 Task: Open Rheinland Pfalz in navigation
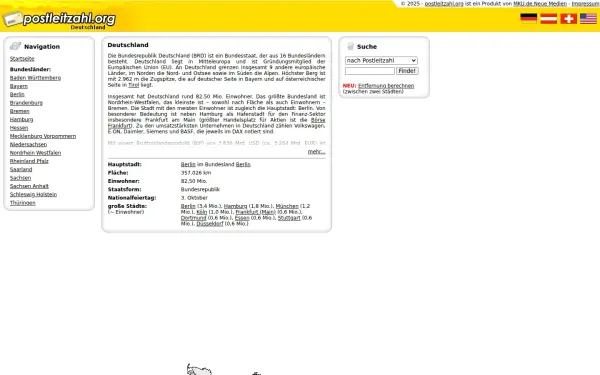29,161
